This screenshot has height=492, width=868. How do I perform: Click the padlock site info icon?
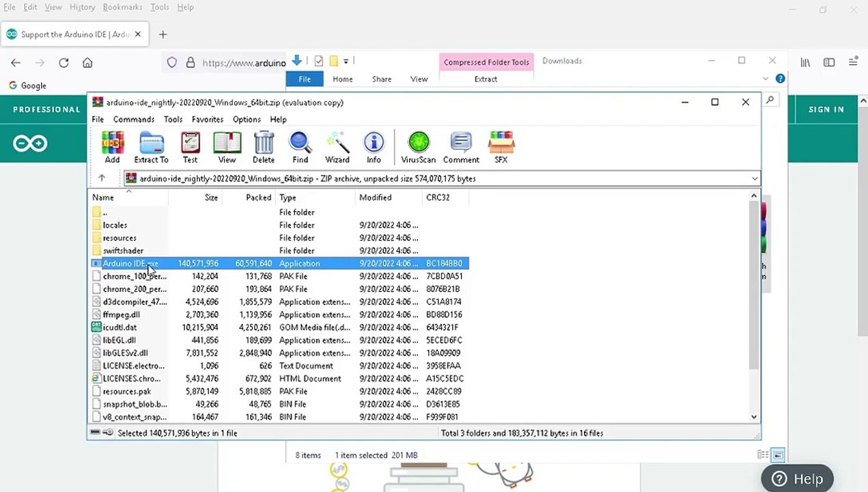pos(191,63)
